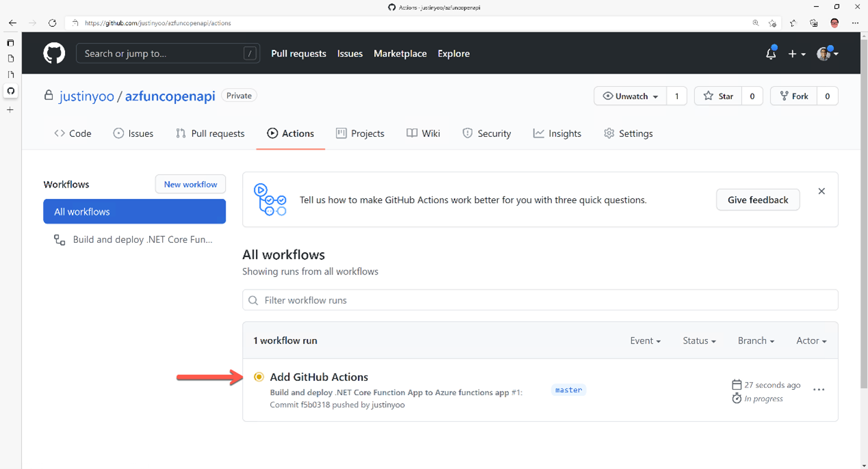Switch to the Pull requests repo tab
Screen dimensions: 868x469
(210, 133)
